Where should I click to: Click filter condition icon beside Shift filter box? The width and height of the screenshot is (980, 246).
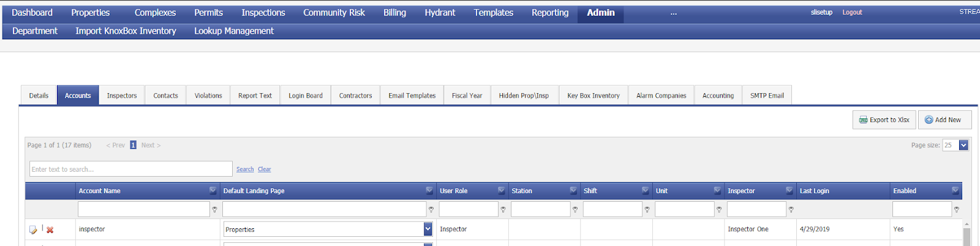coord(647,210)
